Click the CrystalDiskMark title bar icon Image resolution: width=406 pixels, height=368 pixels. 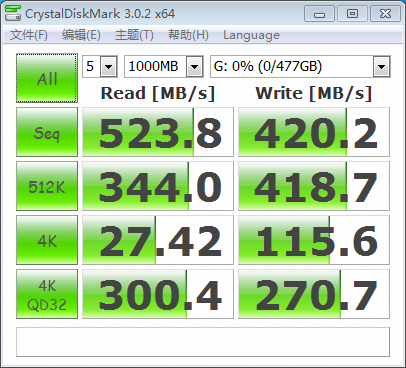(x=13, y=13)
